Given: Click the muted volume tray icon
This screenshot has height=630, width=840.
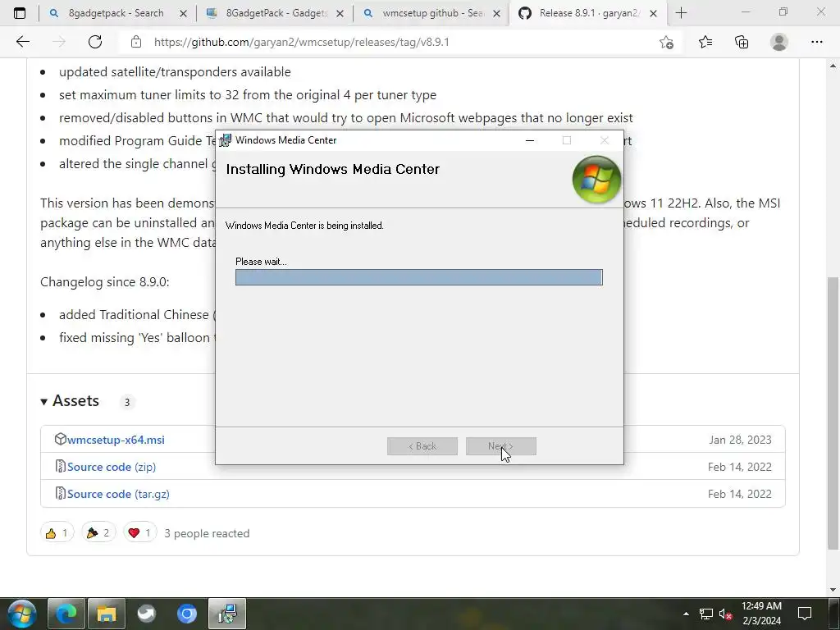Looking at the screenshot, I should pyautogui.click(x=725, y=614).
